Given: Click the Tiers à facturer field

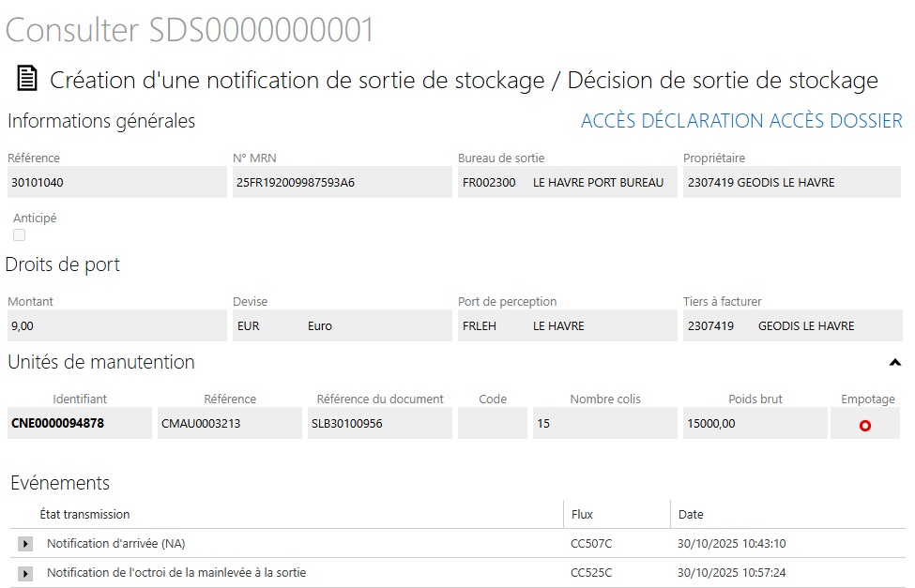Looking at the screenshot, I should (791, 326).
